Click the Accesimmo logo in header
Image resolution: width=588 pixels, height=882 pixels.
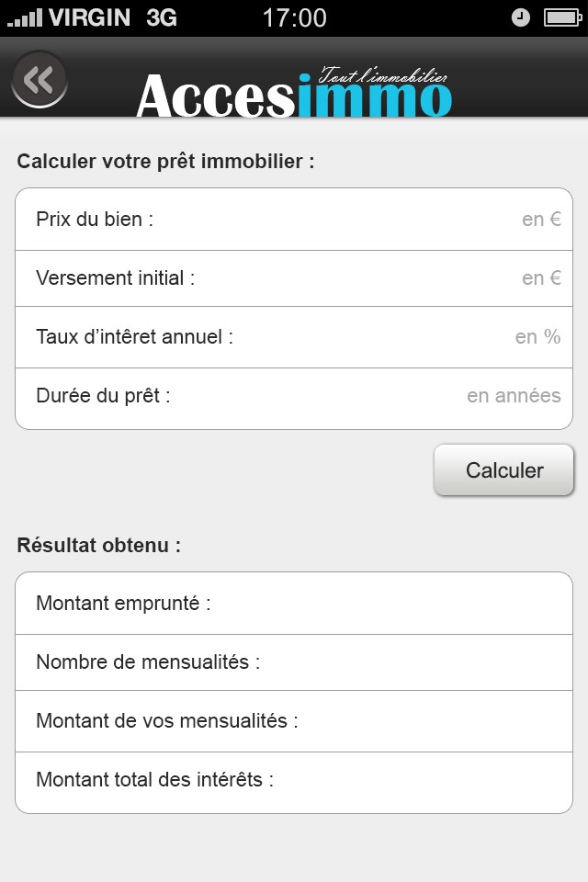click(294, 92)
